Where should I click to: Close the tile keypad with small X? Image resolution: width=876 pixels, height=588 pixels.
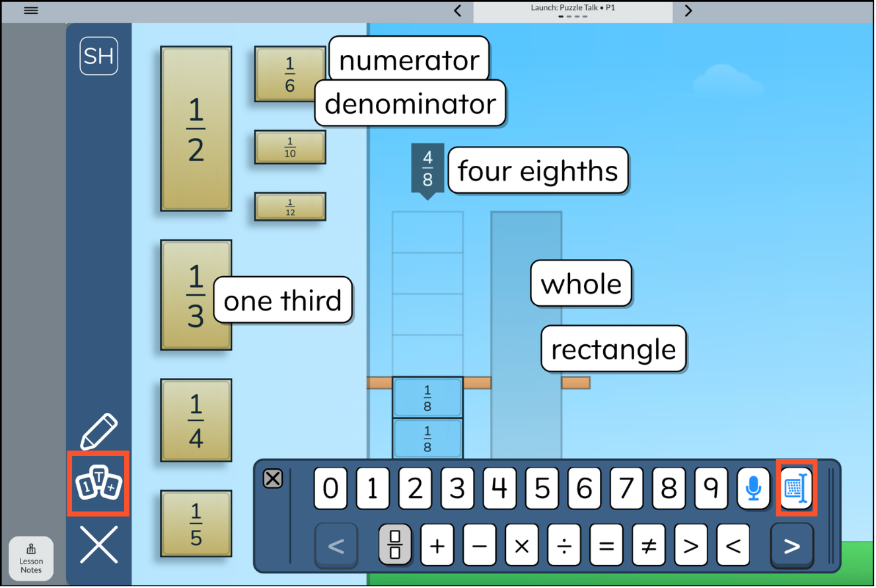pos(272,479)
